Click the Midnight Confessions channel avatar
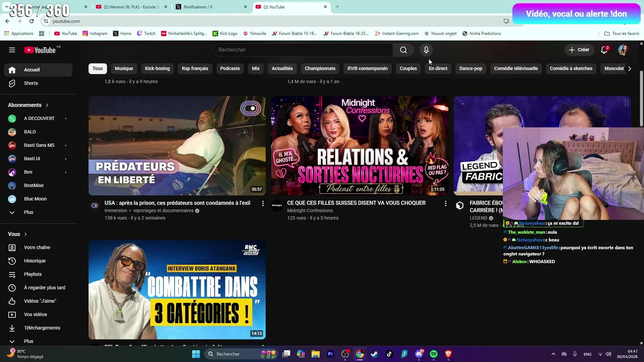This screenshot has height=362, width=644. click(x=277, y=205)
